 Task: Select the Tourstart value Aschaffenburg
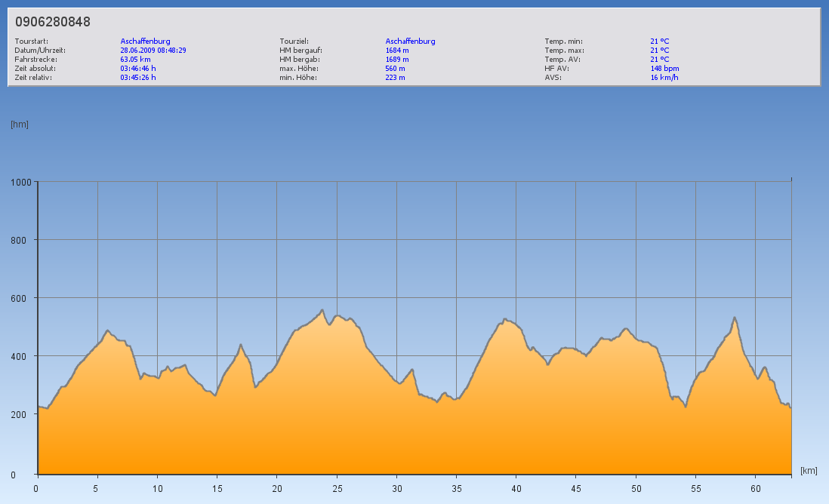145,41
